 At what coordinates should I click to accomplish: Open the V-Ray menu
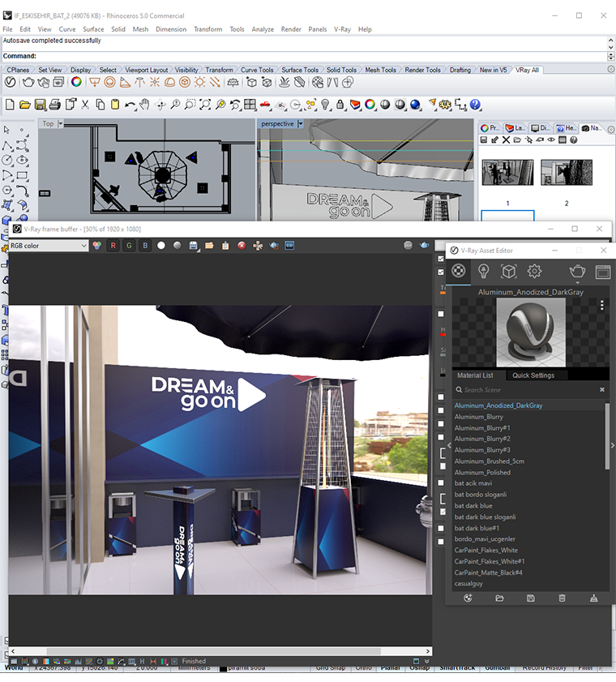[342, 29]
